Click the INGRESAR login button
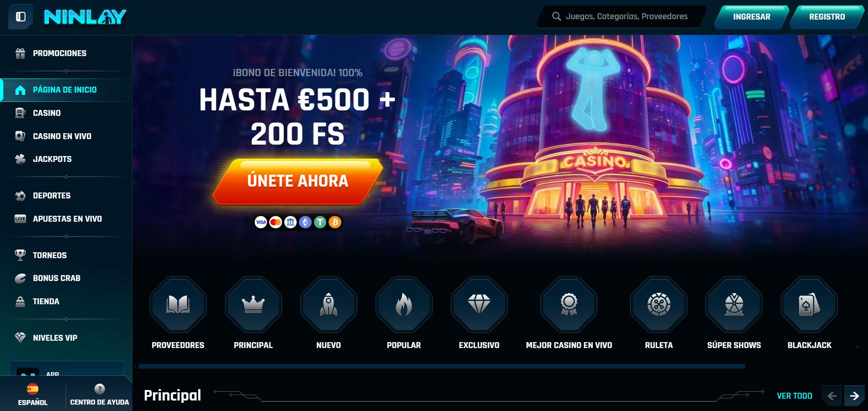This screenshot has height=411, width=868. (x=752, y=17)
